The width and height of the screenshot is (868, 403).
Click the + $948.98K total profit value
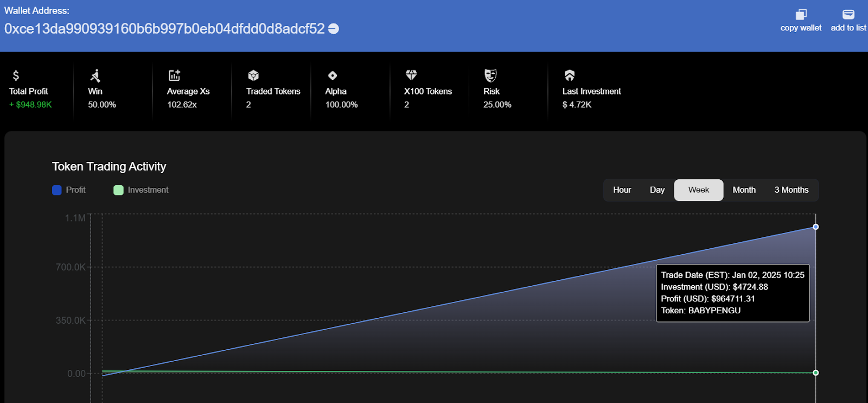(x=30, y=105)
